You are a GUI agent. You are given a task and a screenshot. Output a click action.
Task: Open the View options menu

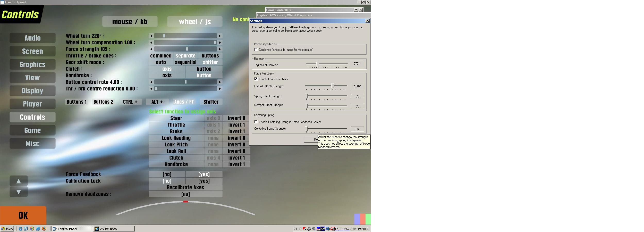(32, 78)
